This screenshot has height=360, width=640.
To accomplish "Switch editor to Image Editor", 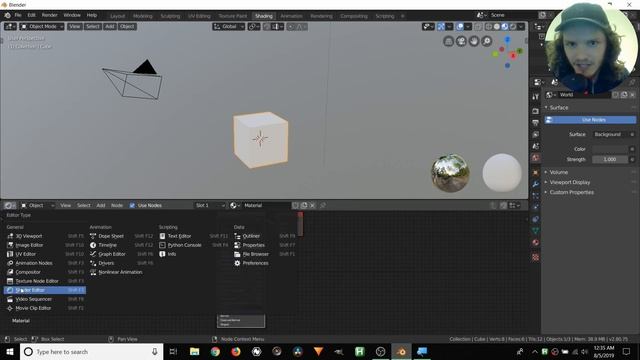I will pyautogui.click(x=45, y=245).
